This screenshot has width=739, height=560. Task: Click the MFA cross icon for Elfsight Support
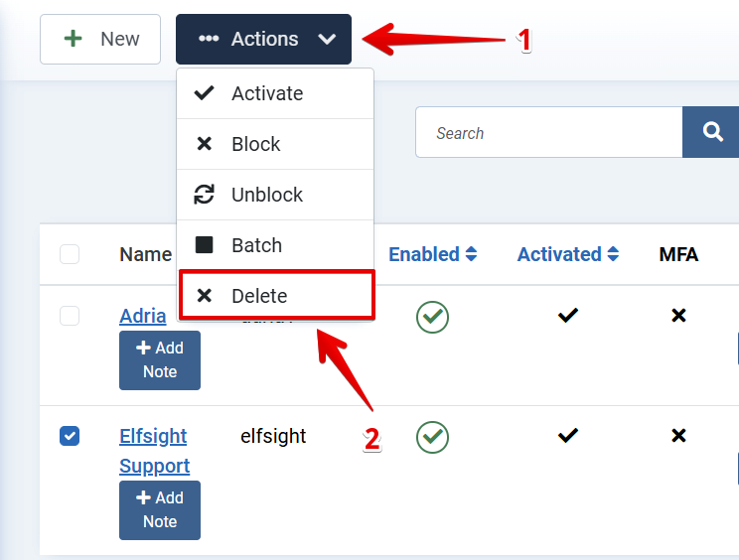tap(678, 436)
